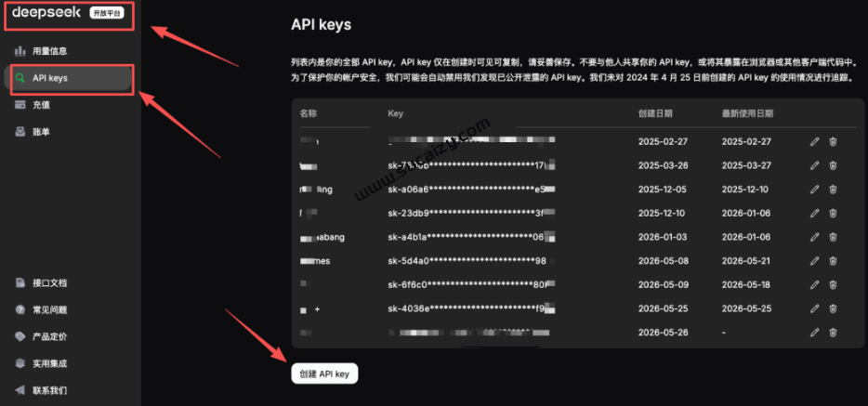Delete the sk-a4b1a key
868x406 pixels.
pyautogui.click(x=833, y=237)
